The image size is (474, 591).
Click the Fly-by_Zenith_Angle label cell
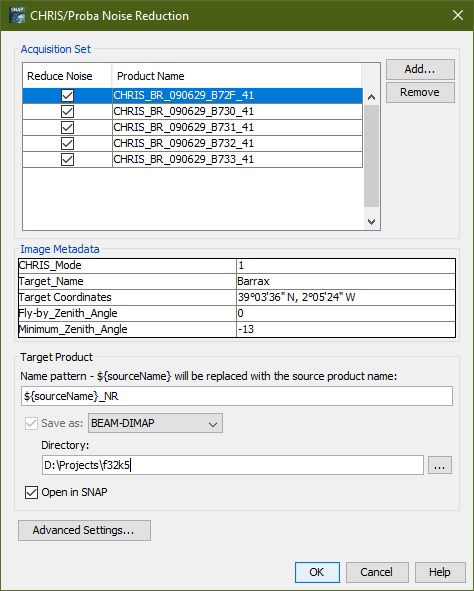click(127, 313)
